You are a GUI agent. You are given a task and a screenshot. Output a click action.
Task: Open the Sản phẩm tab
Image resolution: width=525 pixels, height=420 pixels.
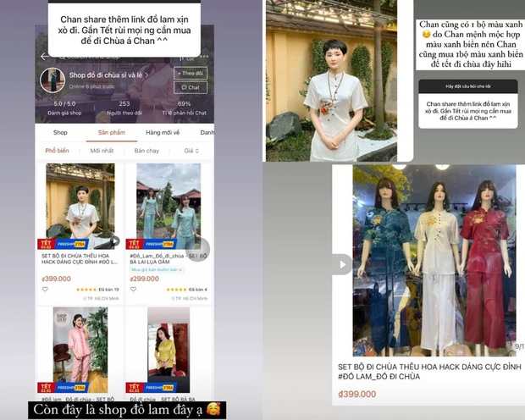[111, 132]
